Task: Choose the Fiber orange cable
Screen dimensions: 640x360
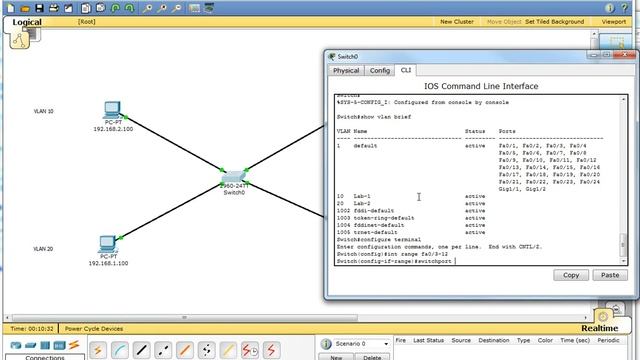Action: (184, 350)
